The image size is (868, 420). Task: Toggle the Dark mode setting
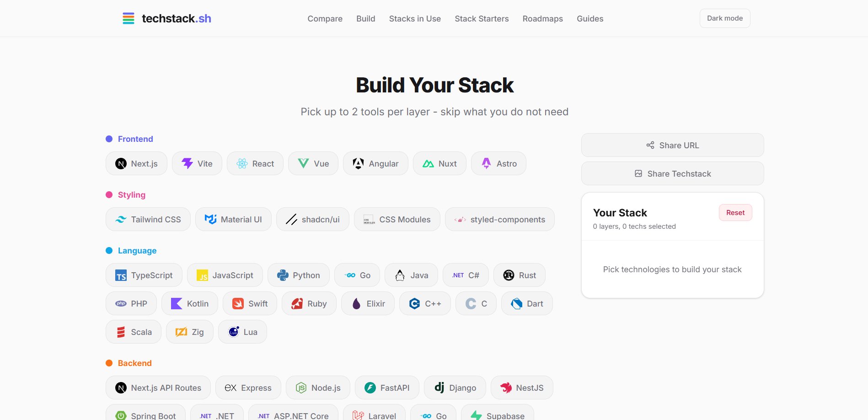[x=724, y=18]
